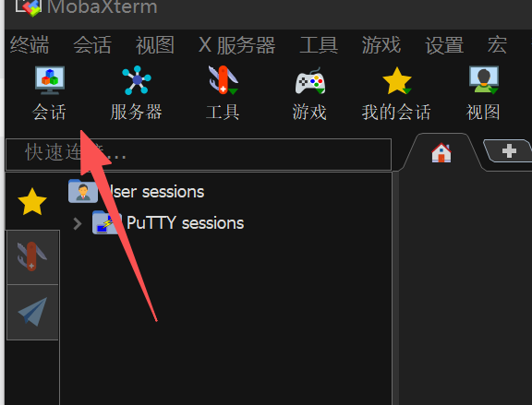532x405 pixels.
Task: Expand the PuTTY sessions tree node
Action: pyautogui.click(x=78, y=223)
